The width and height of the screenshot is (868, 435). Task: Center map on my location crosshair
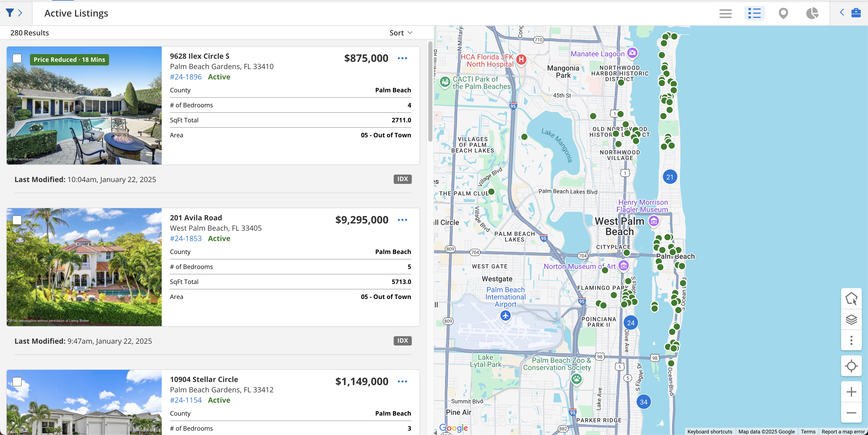(x=851, y=366)
